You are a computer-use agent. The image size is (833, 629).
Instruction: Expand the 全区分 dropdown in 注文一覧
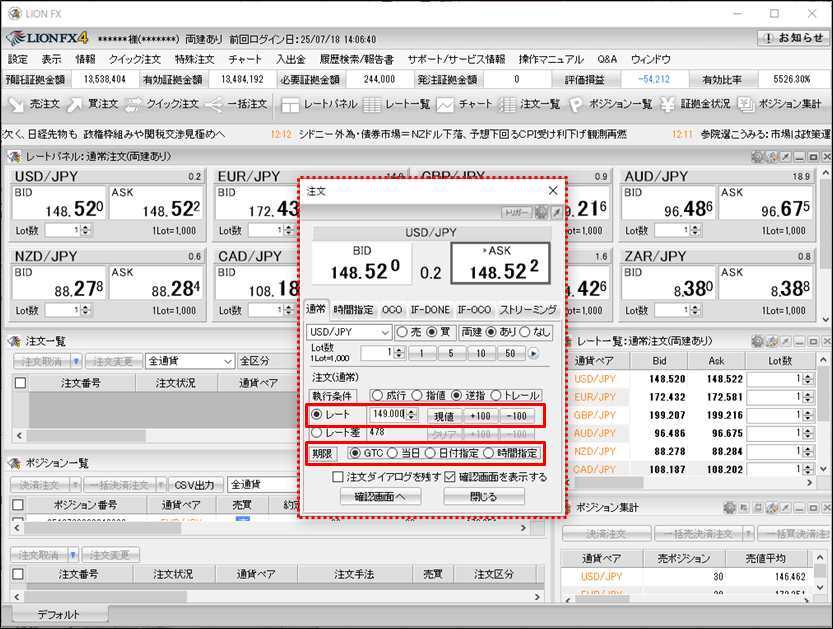tap(268, 361)
